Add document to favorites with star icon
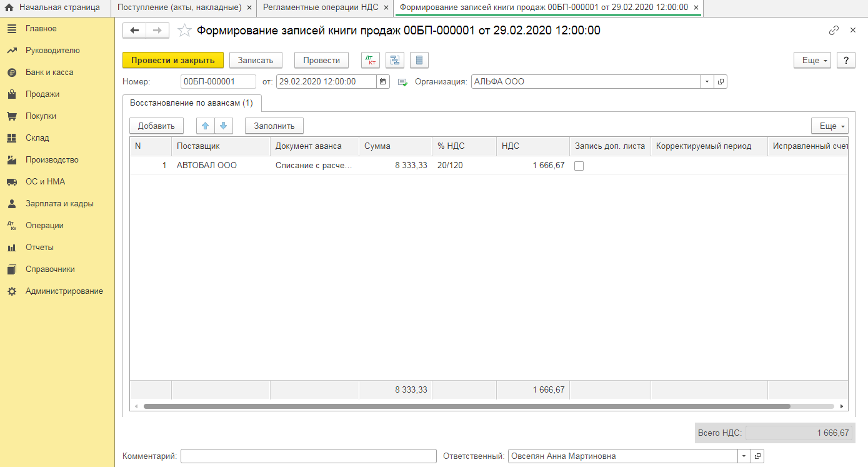Viewport: 868px width, 467px height. (x=184, y=30)
